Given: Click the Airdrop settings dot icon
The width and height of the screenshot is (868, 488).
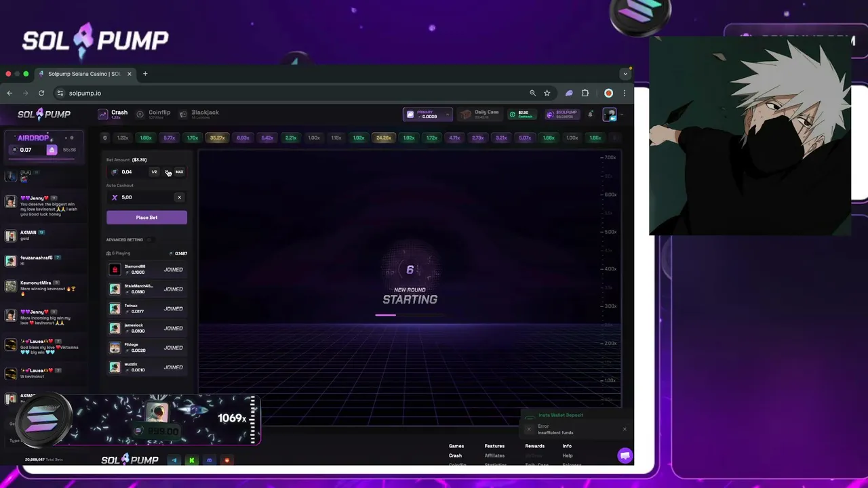Looking at the screenshot, I should click(x=72, y=138).
